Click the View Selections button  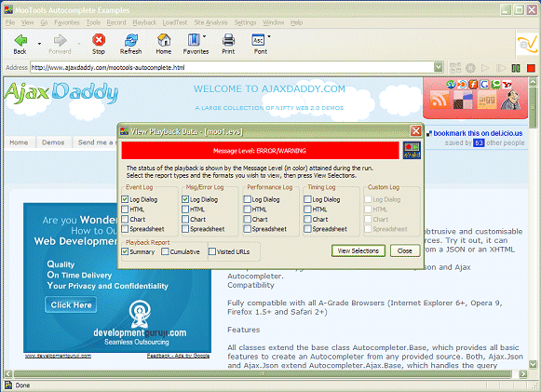pyautogui.click(x=358, y=250)
